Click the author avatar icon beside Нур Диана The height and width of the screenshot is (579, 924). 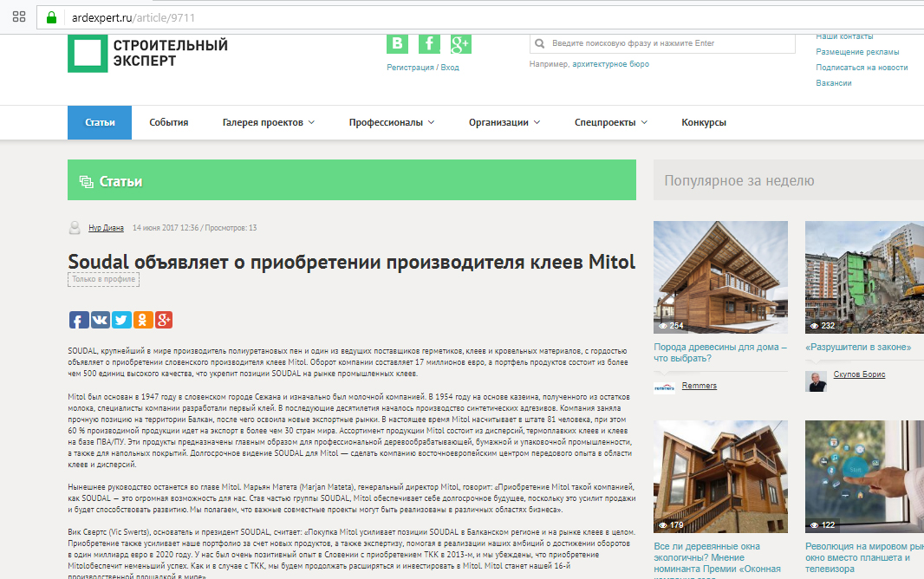pos(75,228)
